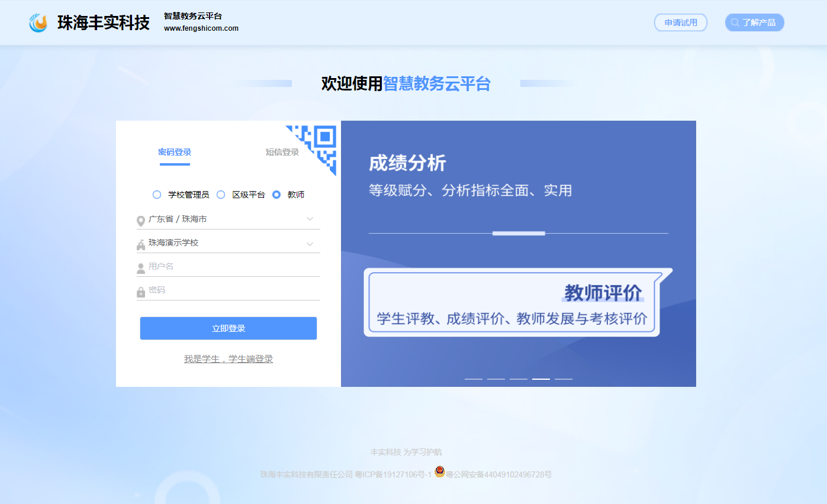Select the 学校管理员 radio button
The width and height of the screenshot is (827, 504).
tap(157, 195)
